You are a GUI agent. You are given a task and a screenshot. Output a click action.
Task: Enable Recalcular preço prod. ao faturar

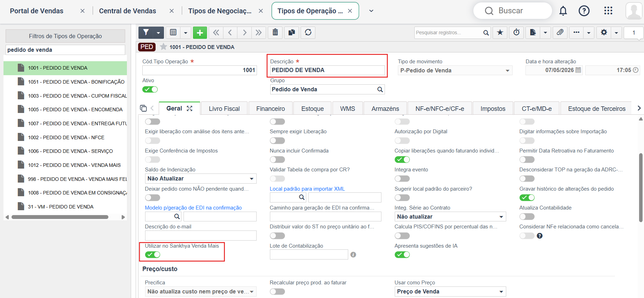click(277, 291)
